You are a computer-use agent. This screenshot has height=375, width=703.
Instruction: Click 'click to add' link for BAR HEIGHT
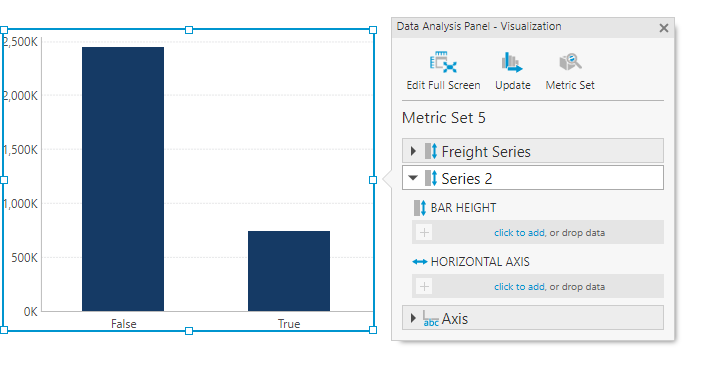point(519,233)
